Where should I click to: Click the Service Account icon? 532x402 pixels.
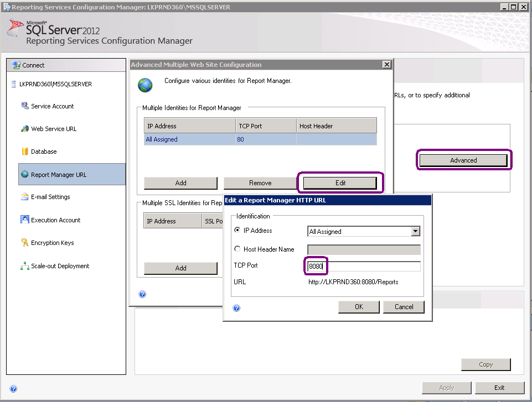(25, 106)
